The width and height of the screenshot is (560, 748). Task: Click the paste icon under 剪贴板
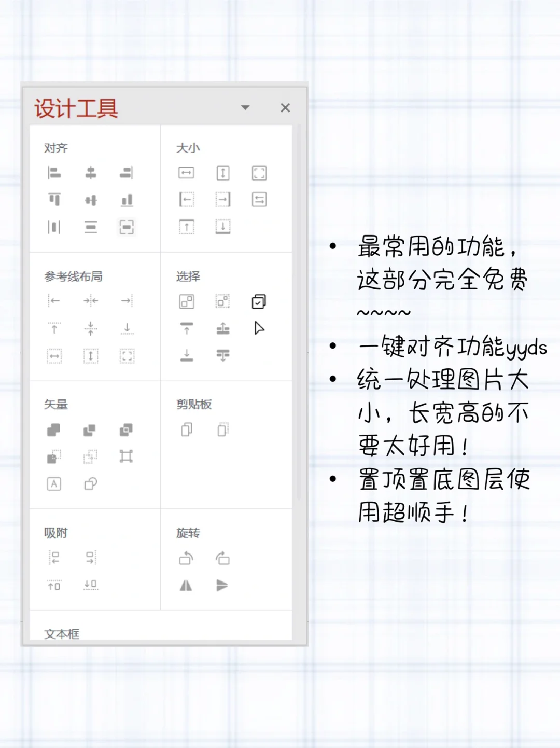pos(223,430)
